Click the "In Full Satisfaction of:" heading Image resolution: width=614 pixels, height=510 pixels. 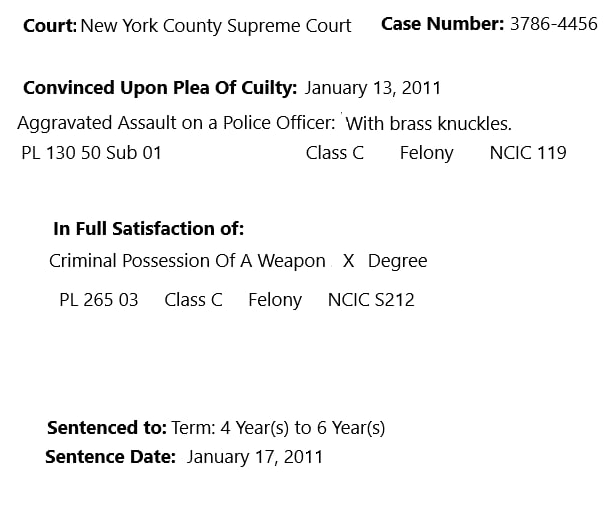point(148,229)
